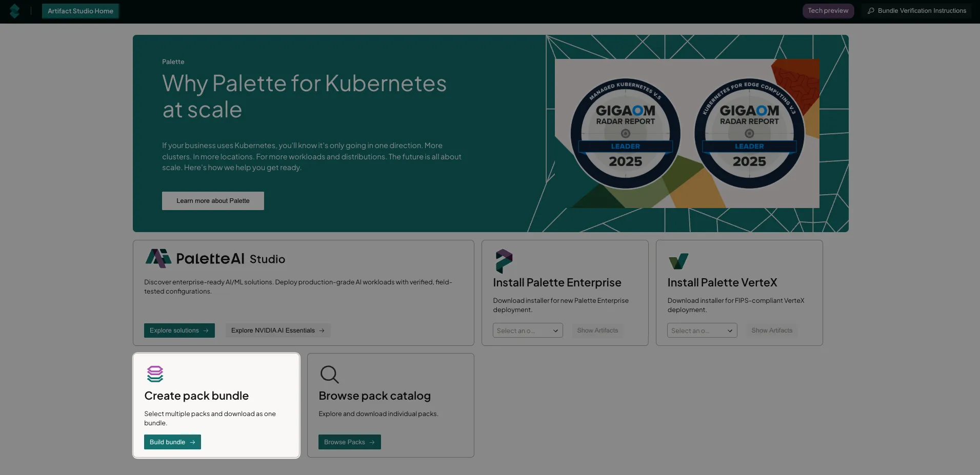Click the Tech preview badge
The height and width of the screenshot is (475, 980).
click(x=828, y=10)
